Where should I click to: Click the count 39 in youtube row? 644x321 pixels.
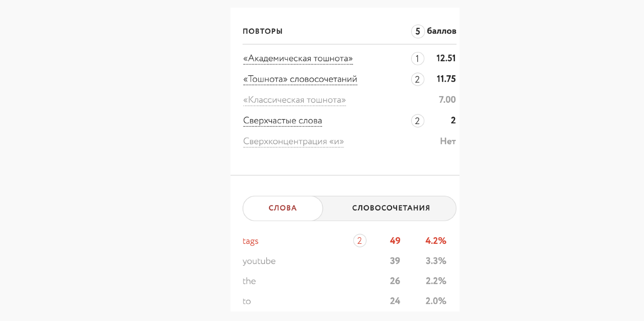coord(395,261)
